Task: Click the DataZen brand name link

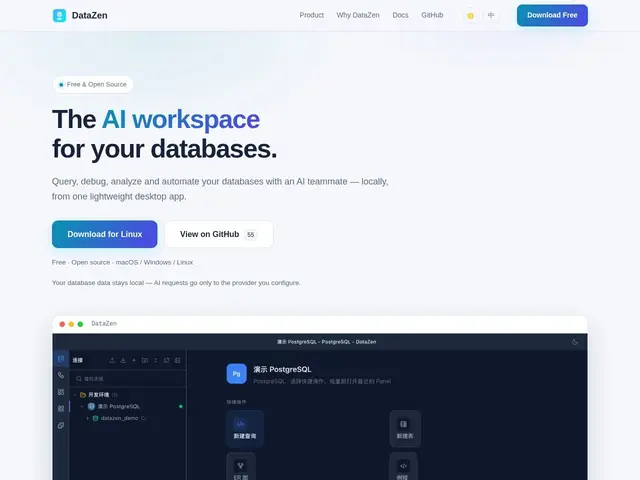Action: point(89,16)
